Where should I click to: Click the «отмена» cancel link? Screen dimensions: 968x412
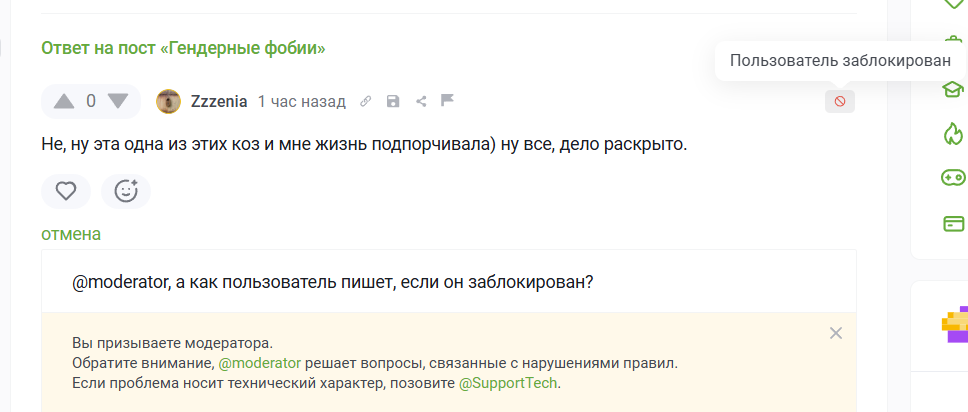(x=71, y=234)
